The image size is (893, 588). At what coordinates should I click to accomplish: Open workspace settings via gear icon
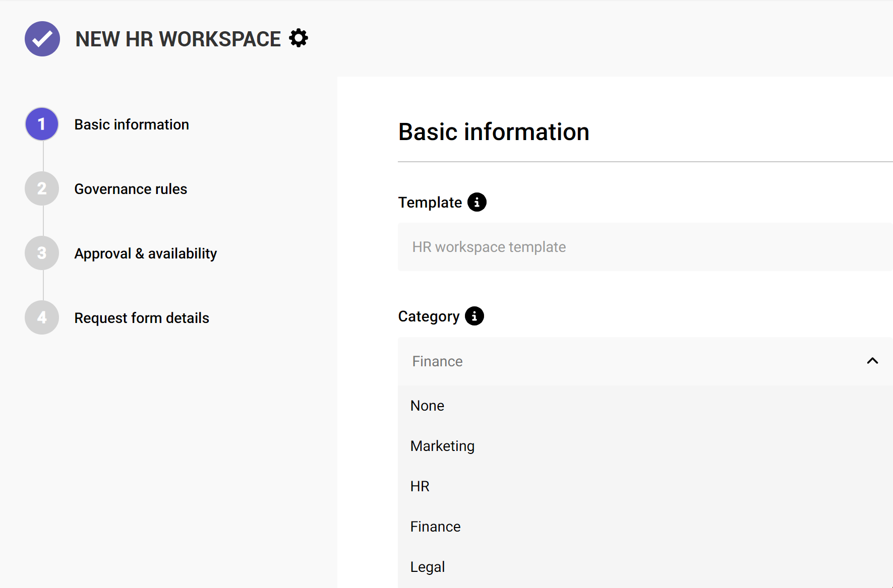(299, 38)
